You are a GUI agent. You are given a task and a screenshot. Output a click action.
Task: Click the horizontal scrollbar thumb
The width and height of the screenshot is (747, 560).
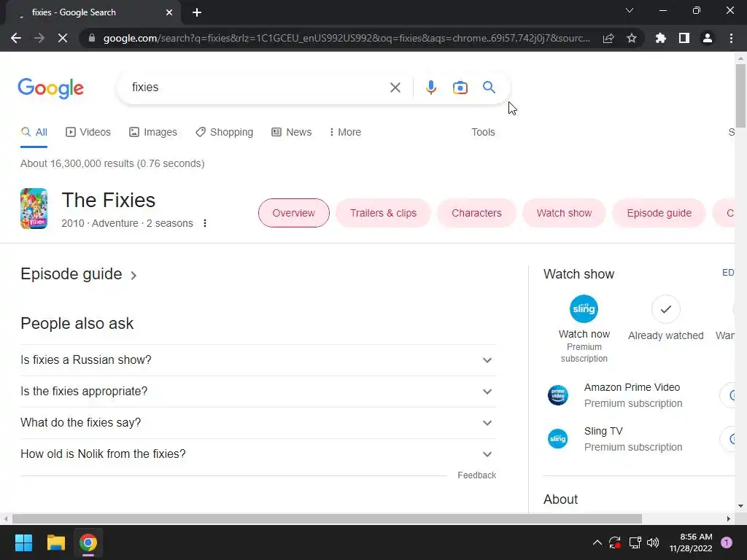(327, 518)
